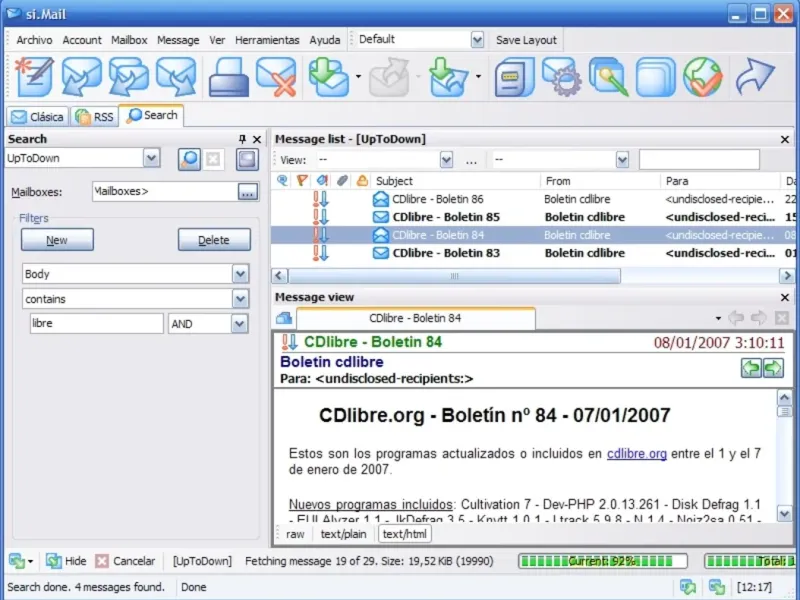The width and height of the screenshot is (800, 600).
Task: Click the green previous message arrow
Action: 751,369
